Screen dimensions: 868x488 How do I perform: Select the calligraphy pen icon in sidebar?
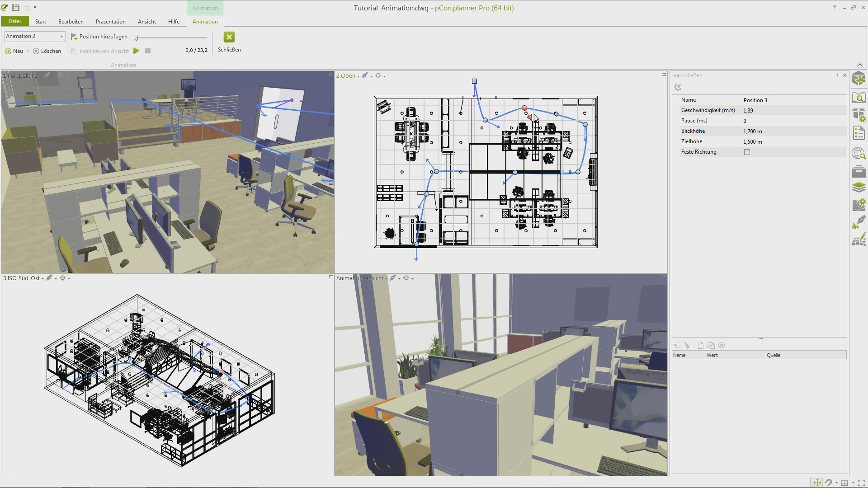point(859,222)
